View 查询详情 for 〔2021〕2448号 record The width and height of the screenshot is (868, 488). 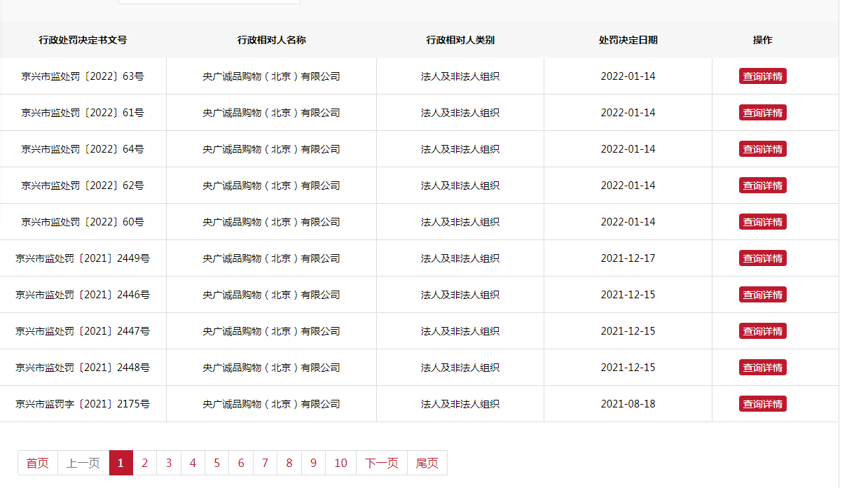762,368
